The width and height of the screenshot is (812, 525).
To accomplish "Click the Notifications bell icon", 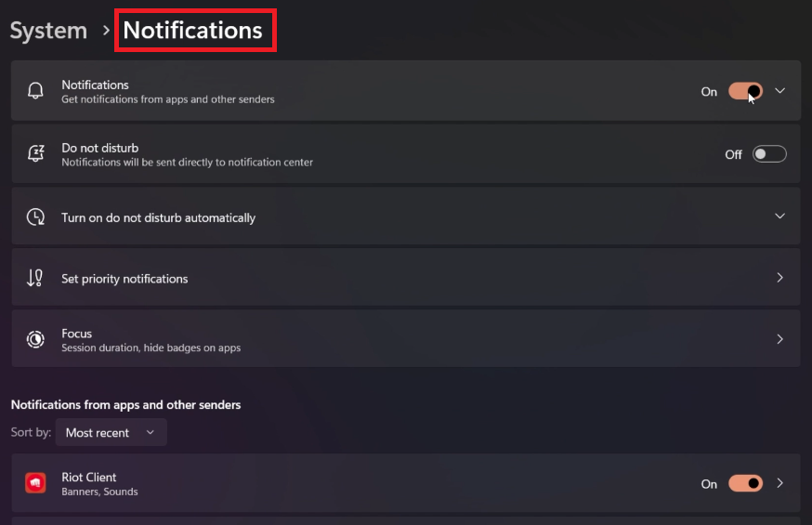I will [x=35, y=91].
